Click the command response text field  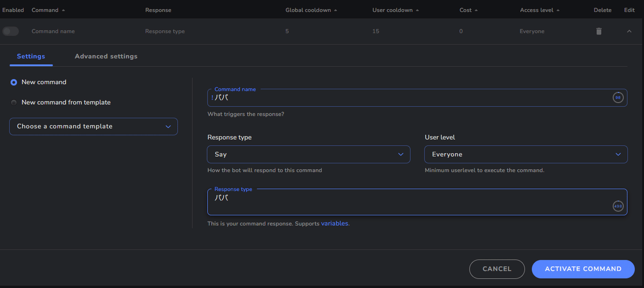click(x=417, y=202)
